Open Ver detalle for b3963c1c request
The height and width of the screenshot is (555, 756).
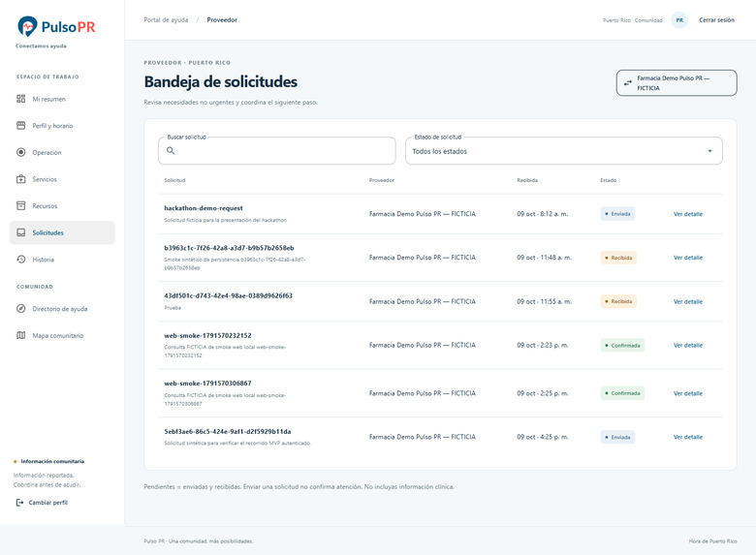pyautogui.click(x=687, y=258)
